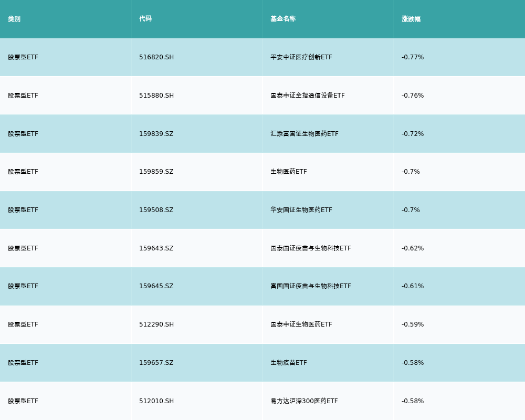Select 国泰国证疫苗与生物科技ETF name
The image size is (525, 420).
tap(311, 248)
